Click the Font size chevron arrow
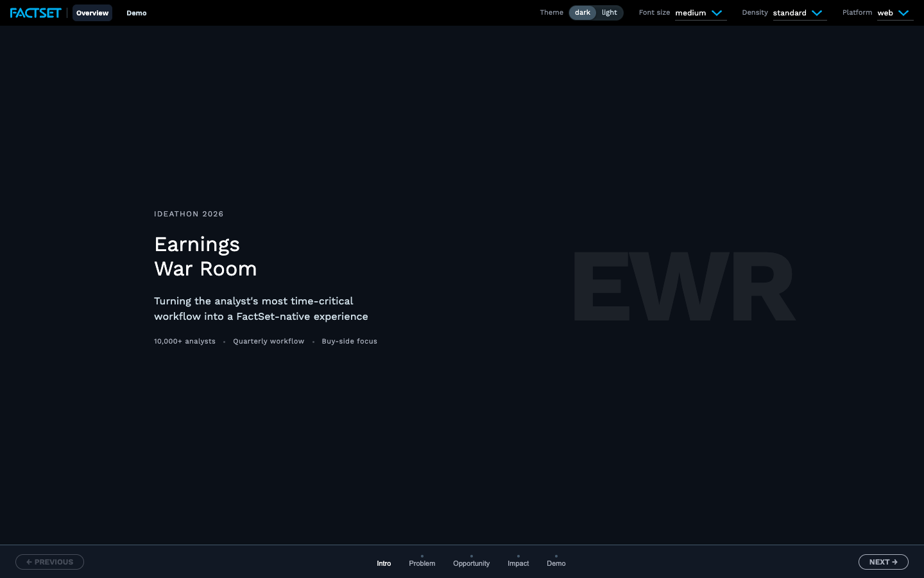This screenshot has height=578, width=924. (717, 13)
